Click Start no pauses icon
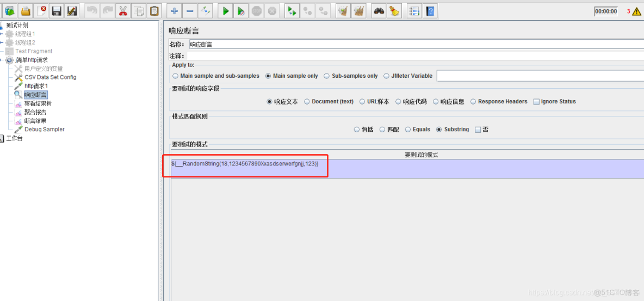 (240, 11)
